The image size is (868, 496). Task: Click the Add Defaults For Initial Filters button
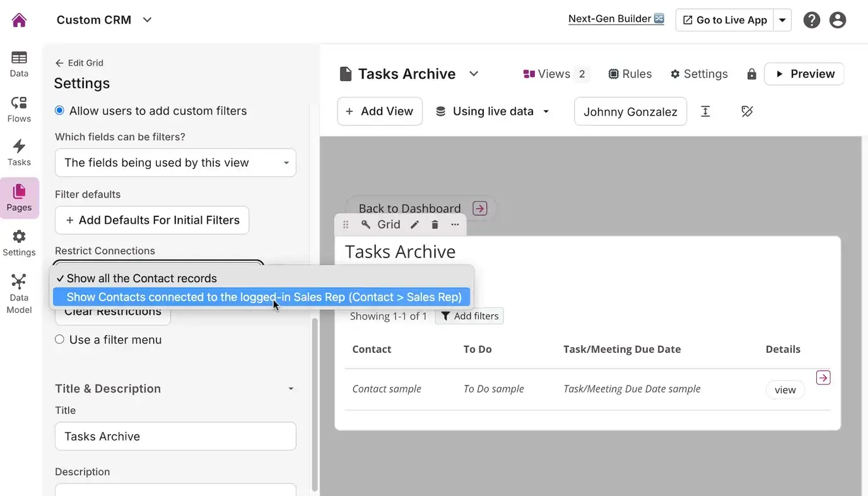[151, 220]
